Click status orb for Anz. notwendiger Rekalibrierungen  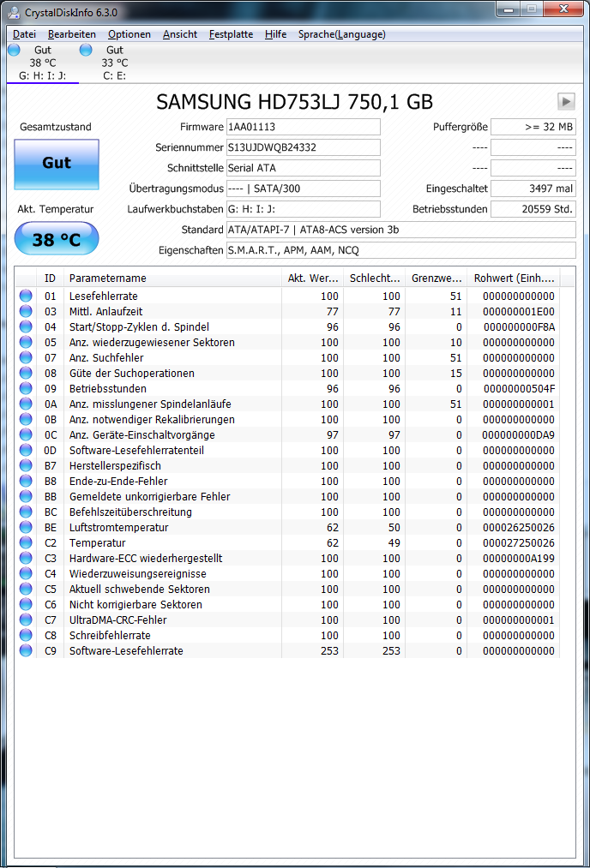(x=26, y=419)
